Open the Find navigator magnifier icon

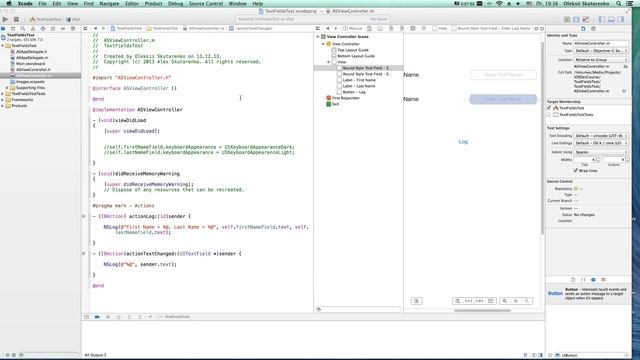tap(23, 29)
